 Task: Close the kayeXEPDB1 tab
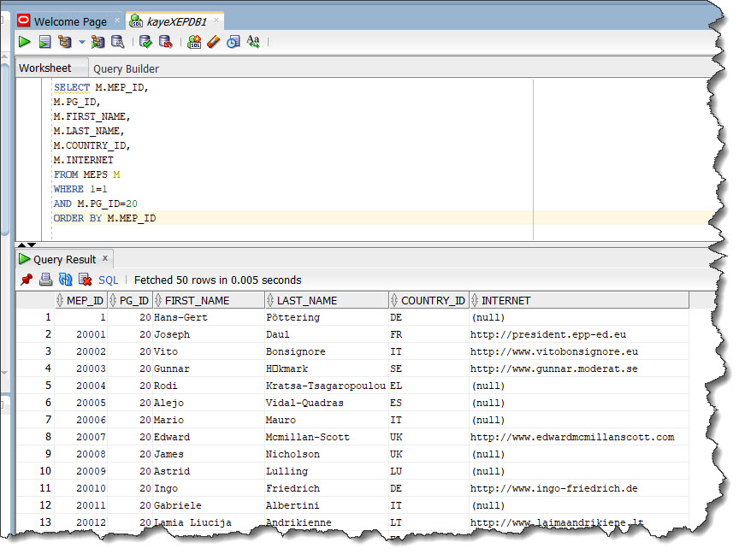[x=216, y=21]
